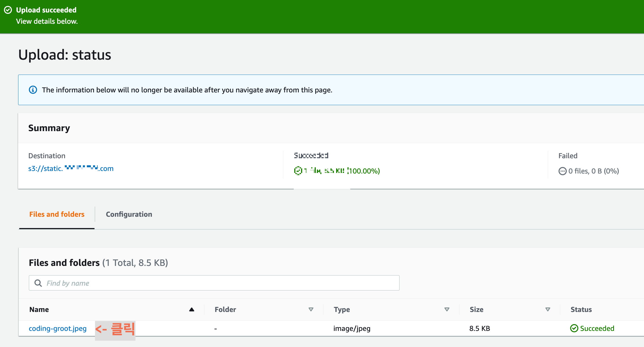
Task: Click the Succeeded status text in file row
Action: click(x=597, y=328)
